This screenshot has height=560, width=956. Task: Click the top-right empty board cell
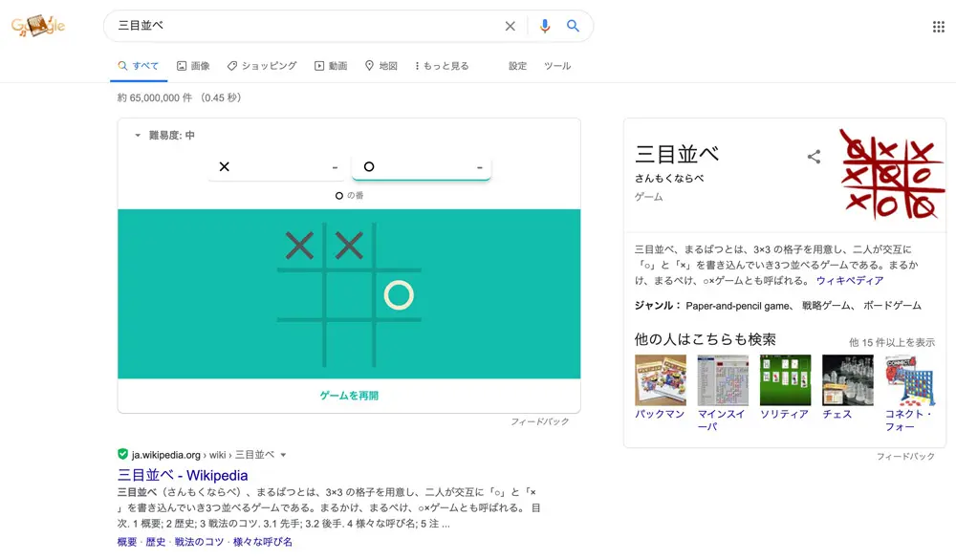point(399,247)
